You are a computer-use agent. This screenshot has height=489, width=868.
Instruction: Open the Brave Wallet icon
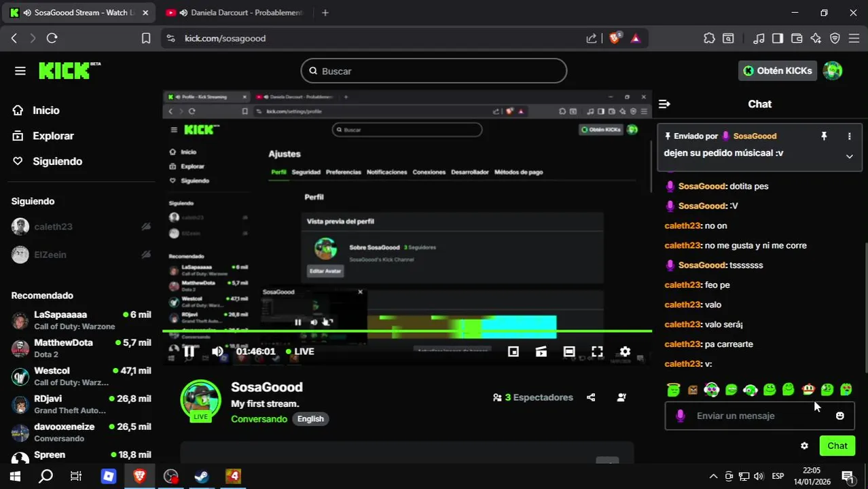coord(797,39)
